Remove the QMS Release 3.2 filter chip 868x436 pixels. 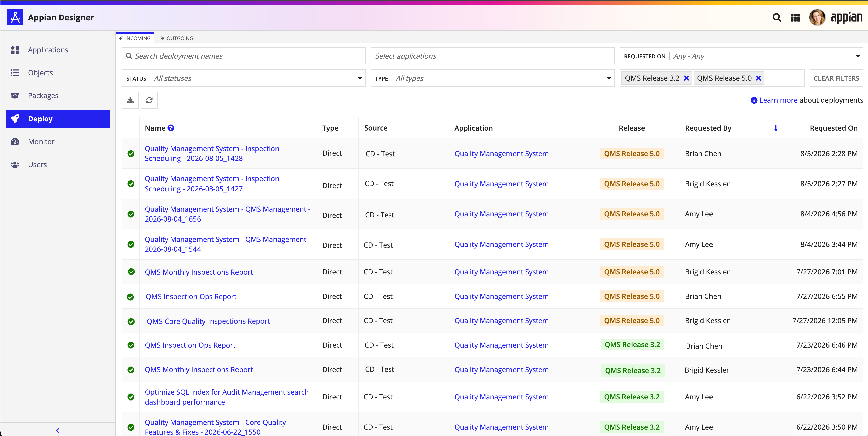686,78
